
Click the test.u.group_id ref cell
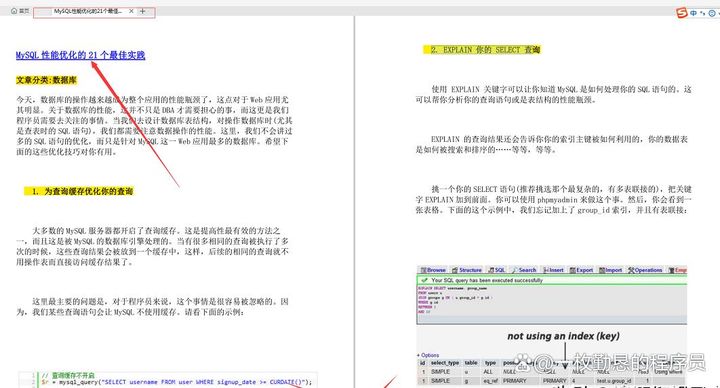point(614,381)
